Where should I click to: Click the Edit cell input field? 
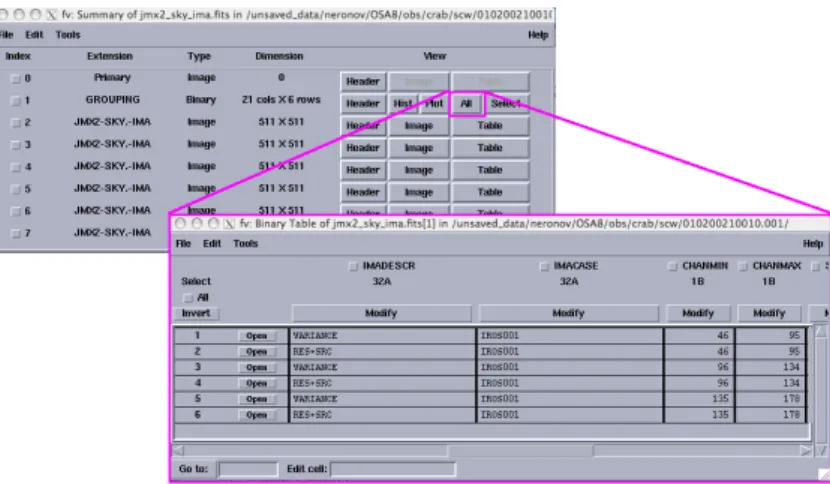click(x=393, y=469)
